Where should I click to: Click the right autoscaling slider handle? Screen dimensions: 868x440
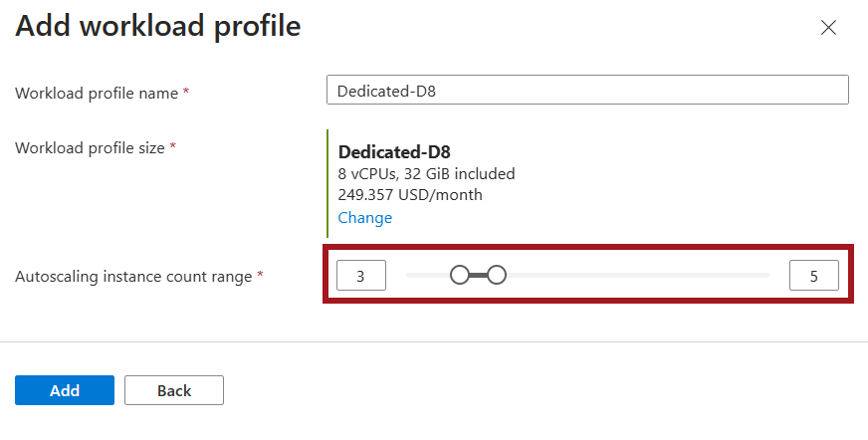click(x=497, y=275)
